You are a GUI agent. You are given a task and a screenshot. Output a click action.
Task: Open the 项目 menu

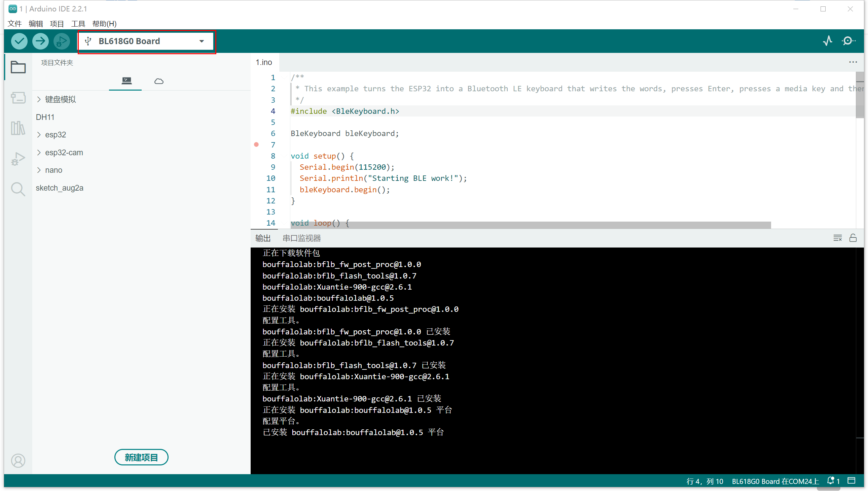(57, 24)
